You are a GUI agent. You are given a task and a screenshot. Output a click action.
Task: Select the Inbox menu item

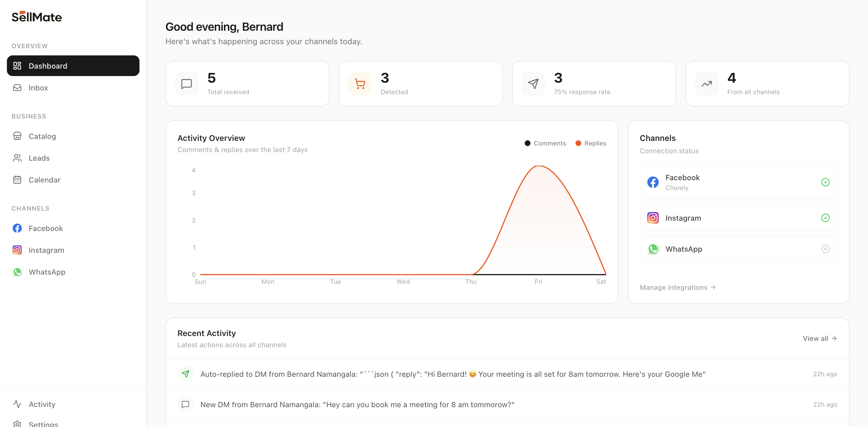38,88
